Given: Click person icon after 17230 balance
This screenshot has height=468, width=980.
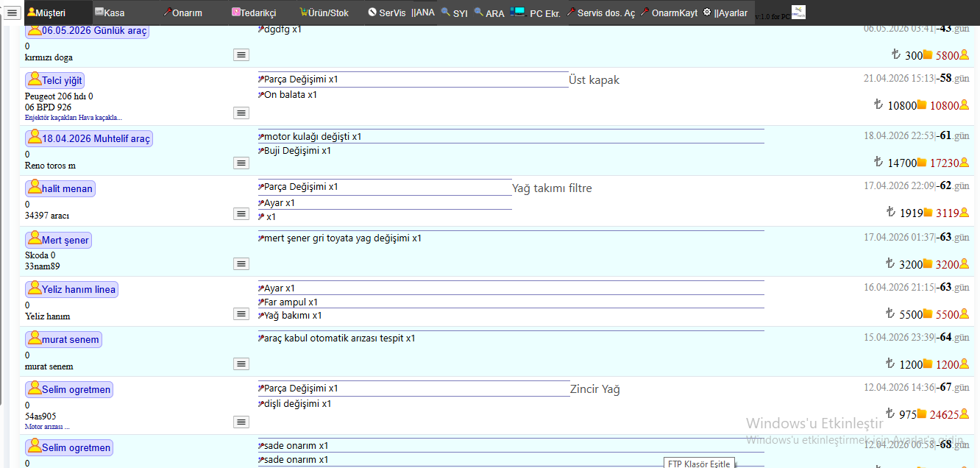Looking at the screenshot, I should coord(965,162).
